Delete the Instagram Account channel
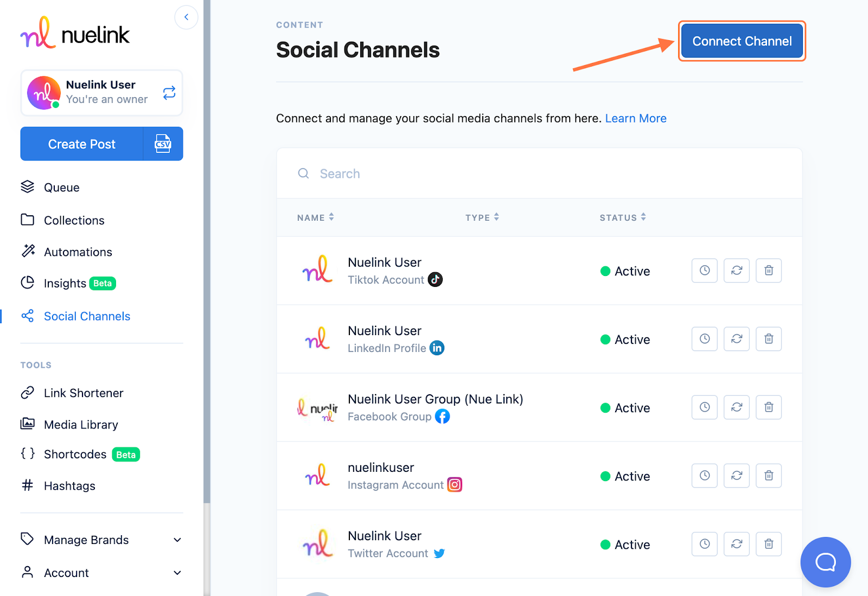Viewport: 868px width, 596px height. point(769,476)
